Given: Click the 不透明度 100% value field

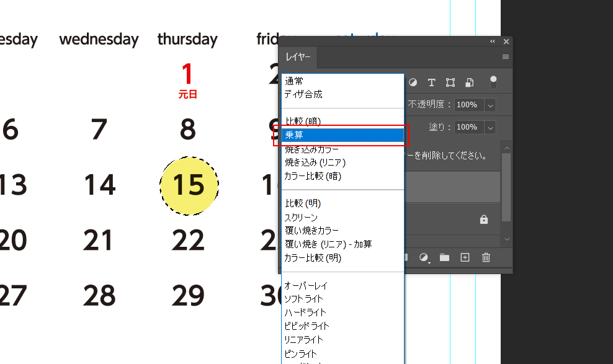Looking at the screenshot, I should tap(468, 105).
